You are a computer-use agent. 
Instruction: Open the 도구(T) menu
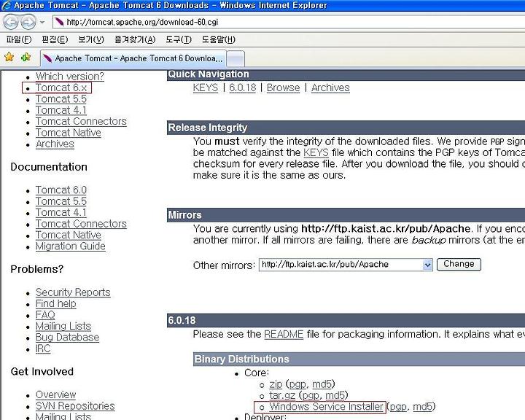[179, 40]
